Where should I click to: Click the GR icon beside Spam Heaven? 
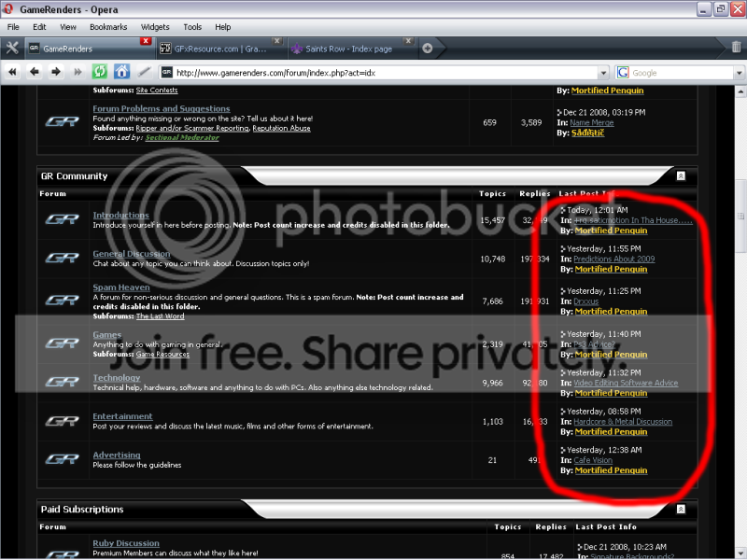[x=63, y=300]
